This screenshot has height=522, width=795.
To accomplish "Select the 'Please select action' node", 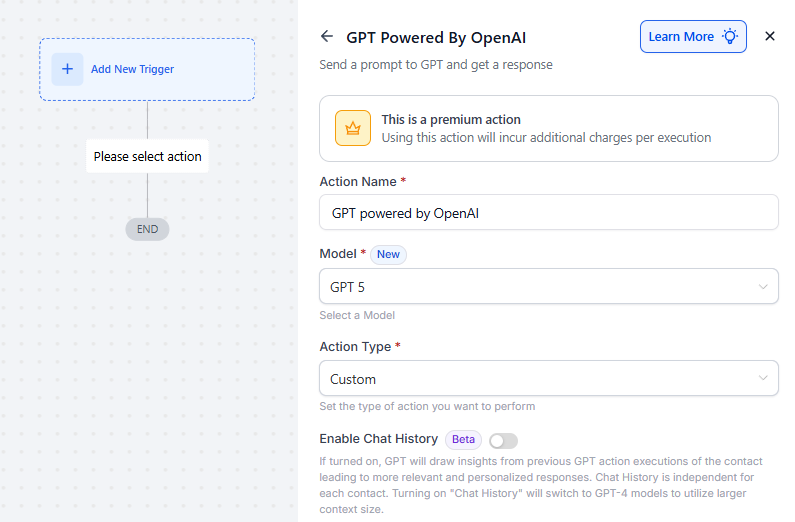I will click(147, 157).
